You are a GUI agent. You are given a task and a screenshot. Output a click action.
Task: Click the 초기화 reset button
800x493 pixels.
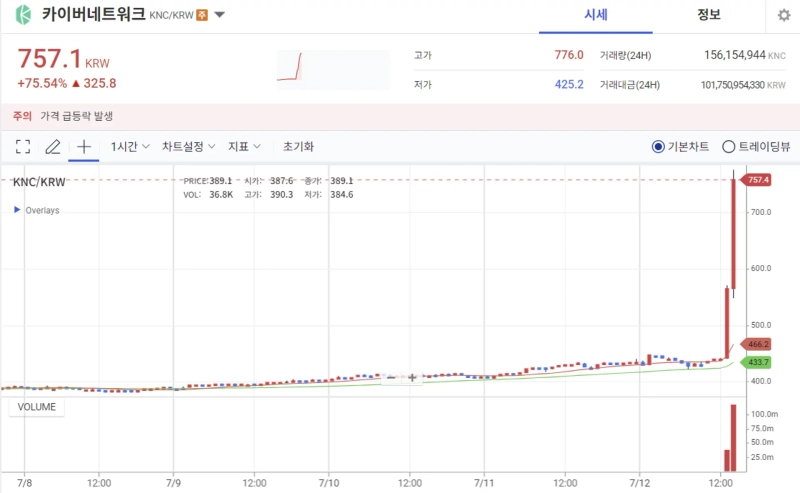(x=298, y=146)
